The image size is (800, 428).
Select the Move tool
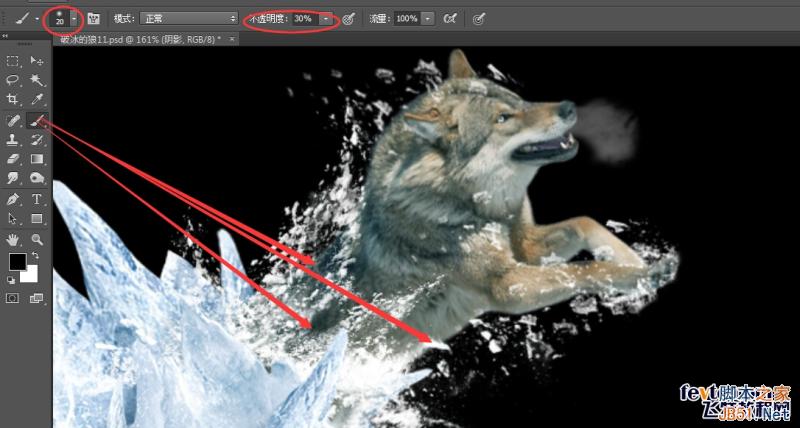(37, 61)
